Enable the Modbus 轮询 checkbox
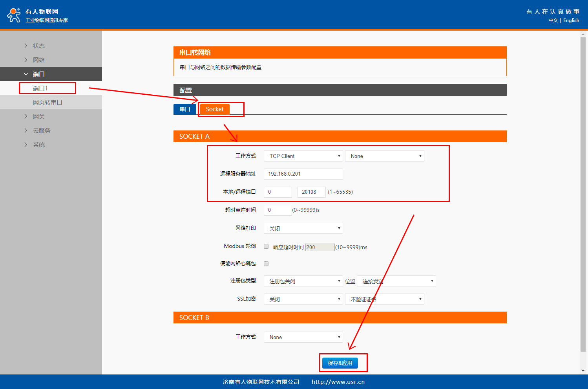 [x=266, y=246]
